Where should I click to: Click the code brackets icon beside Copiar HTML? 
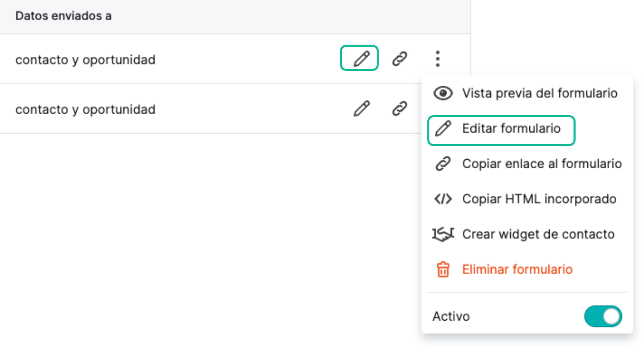[x=443, y=199]
